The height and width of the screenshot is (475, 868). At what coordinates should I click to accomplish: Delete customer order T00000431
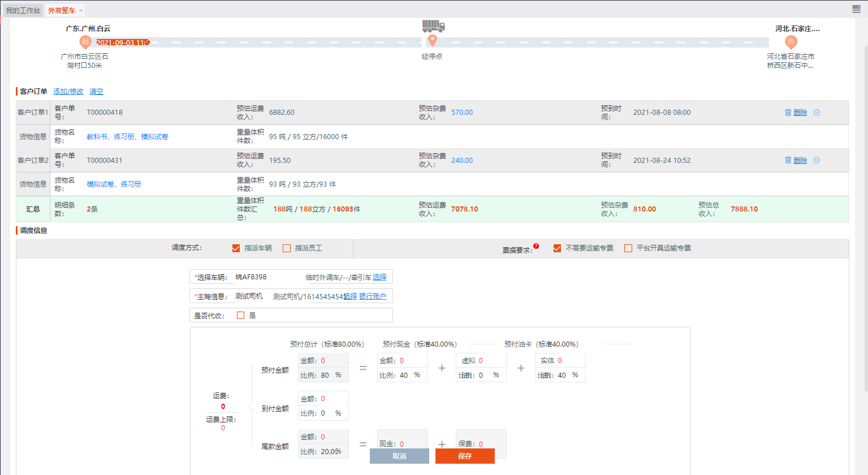click(796, 160)
